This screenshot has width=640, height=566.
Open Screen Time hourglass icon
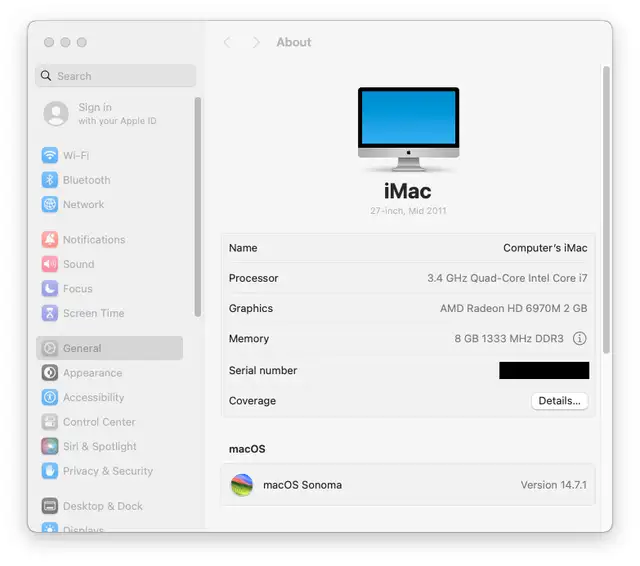(x=50, y=313)
